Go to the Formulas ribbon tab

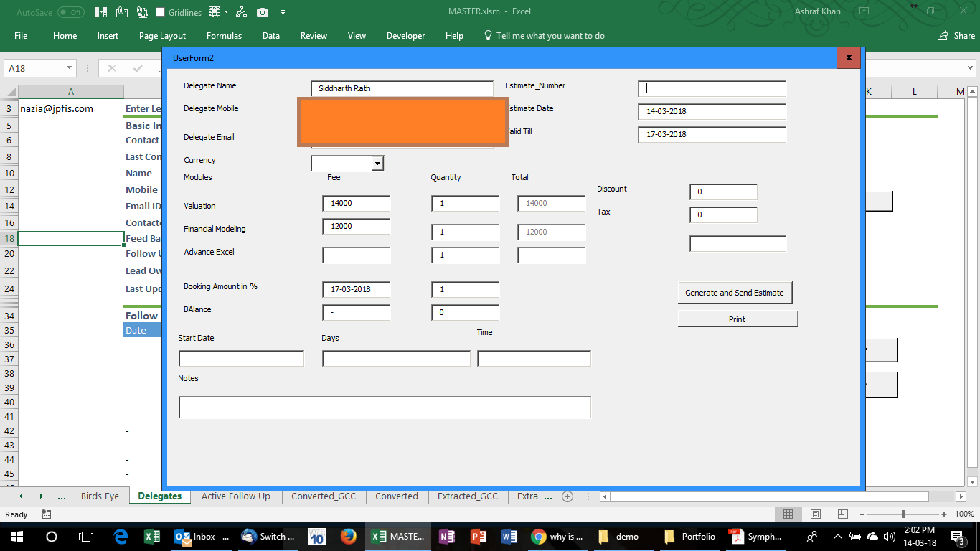tap(224, 36)
